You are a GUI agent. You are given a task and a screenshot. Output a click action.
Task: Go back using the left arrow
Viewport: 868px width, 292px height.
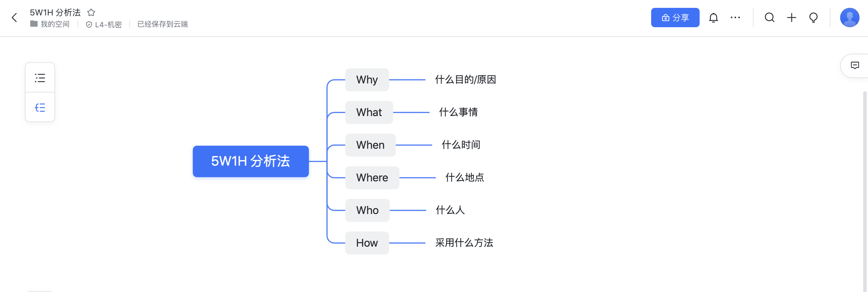(x=14, y=18)
